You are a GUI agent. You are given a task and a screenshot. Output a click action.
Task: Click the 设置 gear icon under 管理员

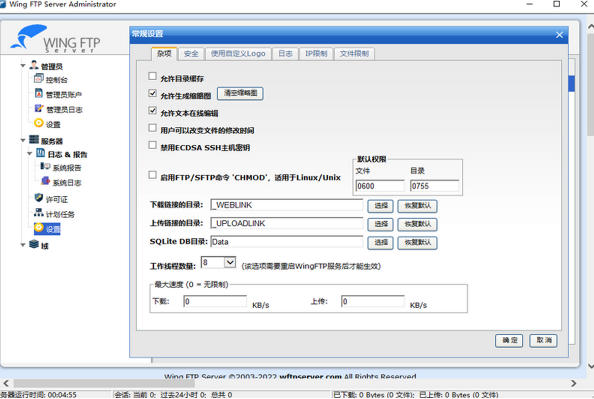tap(39, 123)
